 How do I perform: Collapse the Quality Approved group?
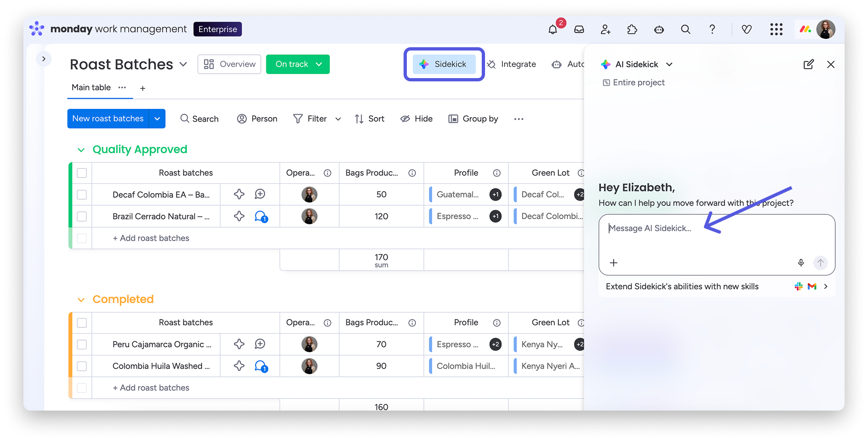coord(81,150)
